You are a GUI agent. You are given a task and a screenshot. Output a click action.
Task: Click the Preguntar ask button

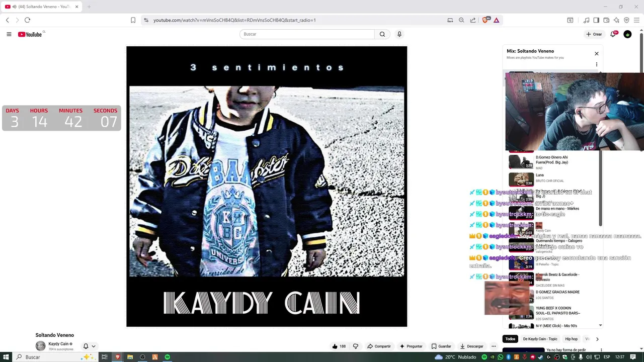point(411,346)
